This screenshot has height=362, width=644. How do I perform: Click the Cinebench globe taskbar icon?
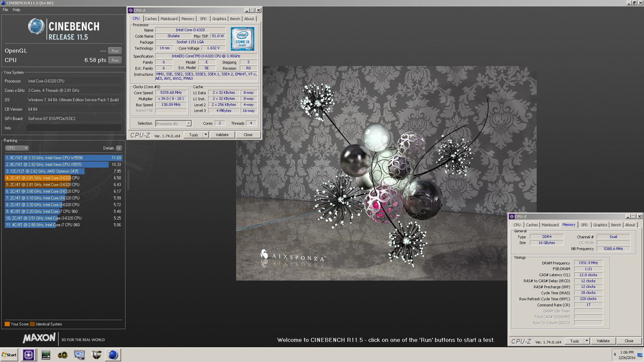[113, 355]
